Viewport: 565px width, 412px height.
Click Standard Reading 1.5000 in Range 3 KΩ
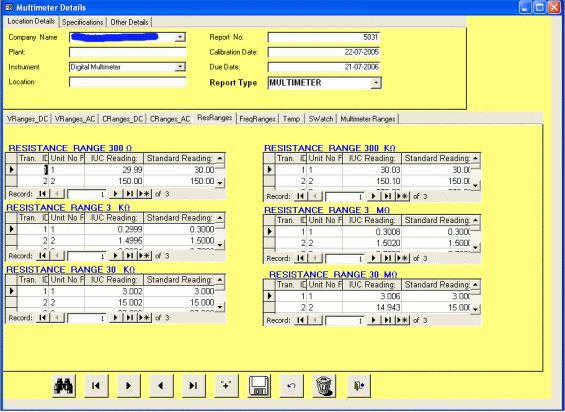point(180,240)
